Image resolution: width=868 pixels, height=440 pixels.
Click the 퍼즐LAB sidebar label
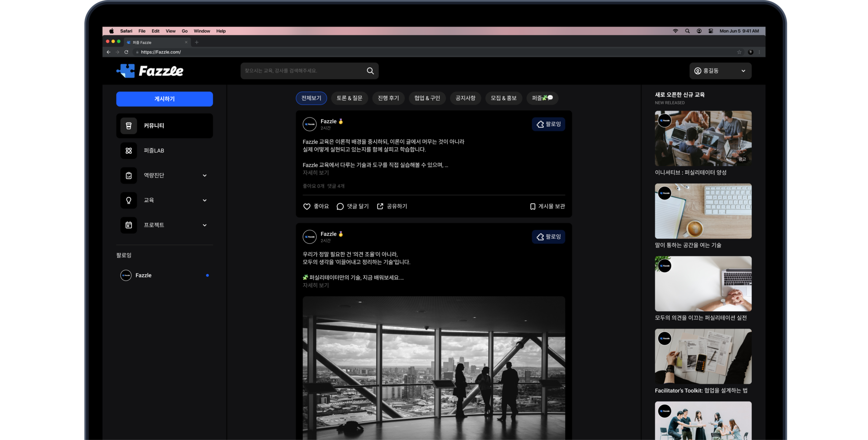pos(154,150)
